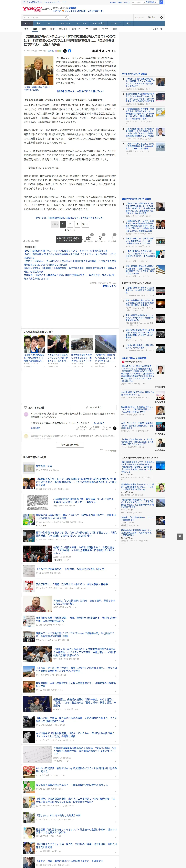This screenshot has height=868, width=186.
Task: Select スポーツ category in sub navigation
Action: 76,29
